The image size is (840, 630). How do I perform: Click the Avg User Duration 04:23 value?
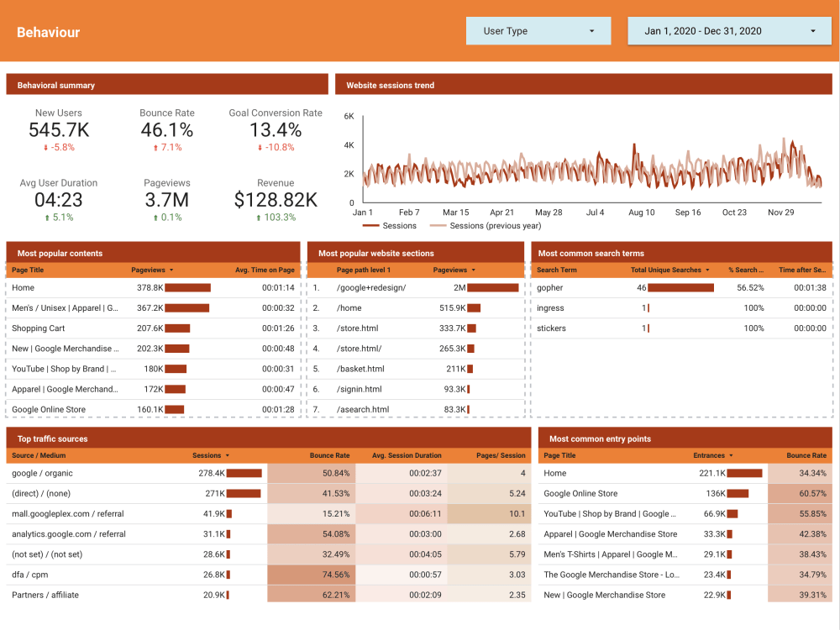59,200
